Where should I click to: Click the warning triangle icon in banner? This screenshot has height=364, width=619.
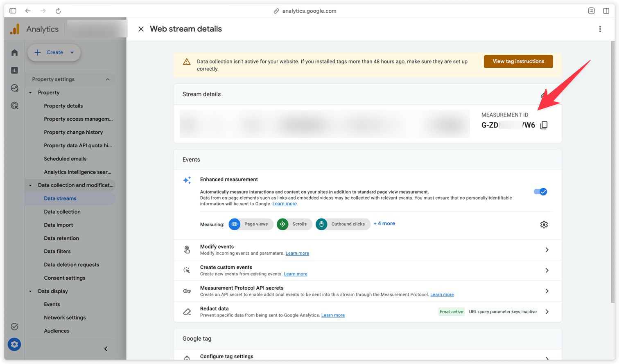point(187,62)
